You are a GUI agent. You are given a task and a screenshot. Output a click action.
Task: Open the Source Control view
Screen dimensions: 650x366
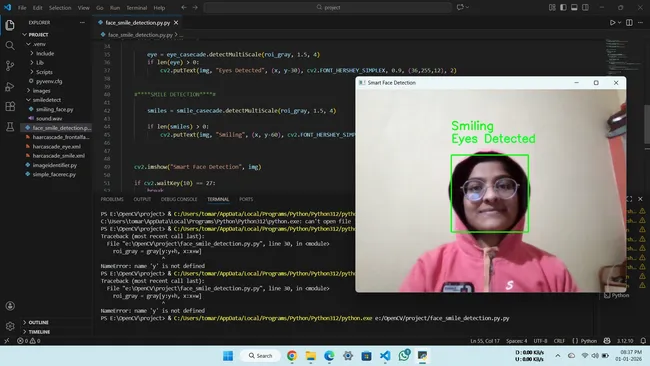tap(10, 66)
